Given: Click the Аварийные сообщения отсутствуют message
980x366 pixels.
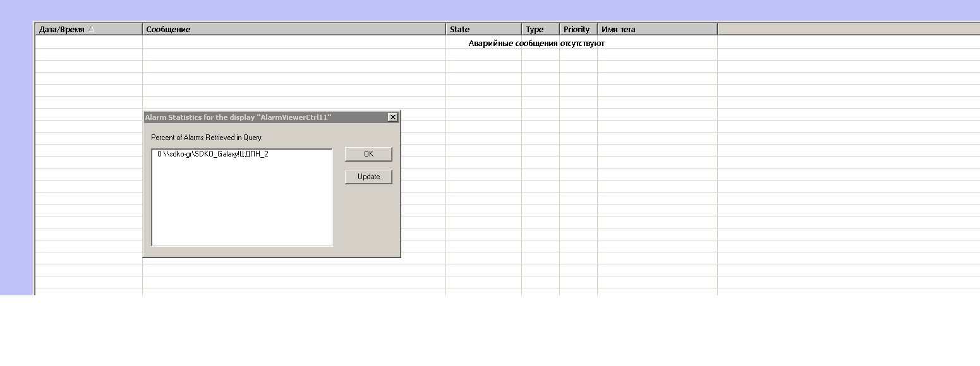Looking at the screenshot, I should [x=536, y=44].
